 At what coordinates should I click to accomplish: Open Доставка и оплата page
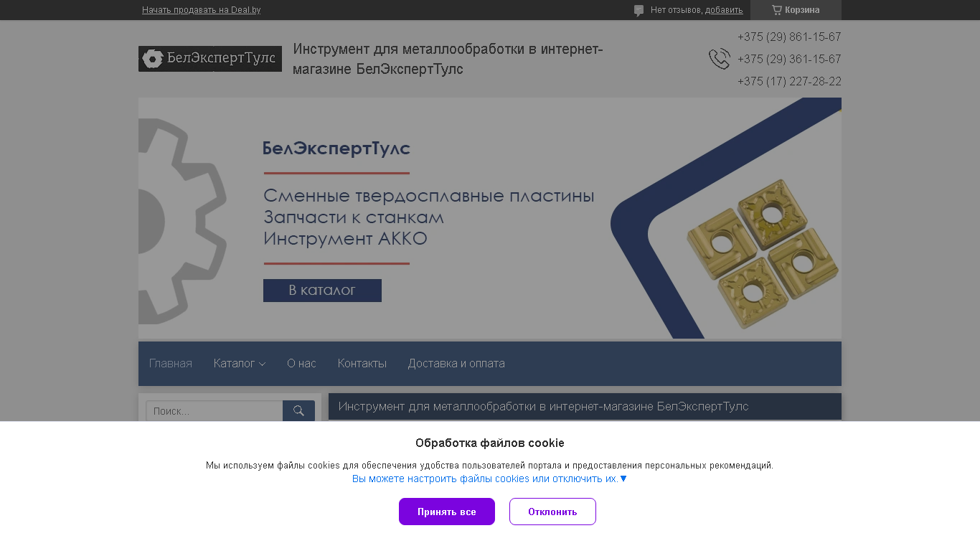[x=456, y=364]
